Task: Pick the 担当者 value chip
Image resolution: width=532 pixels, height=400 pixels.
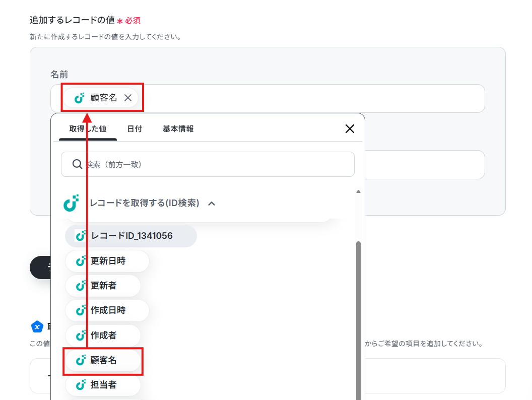Action: [103, 385]
